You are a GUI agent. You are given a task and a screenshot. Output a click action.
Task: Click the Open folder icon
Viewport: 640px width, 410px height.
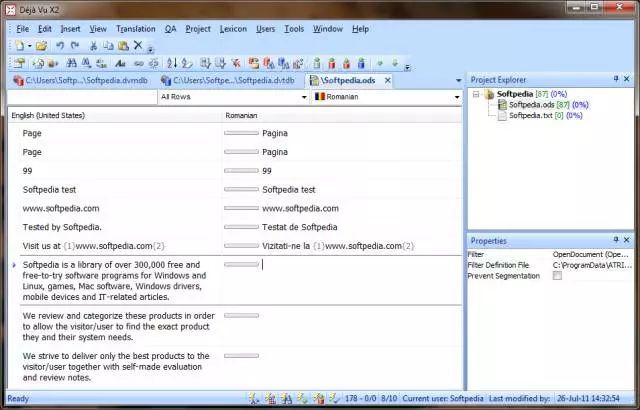pos(41,46)
